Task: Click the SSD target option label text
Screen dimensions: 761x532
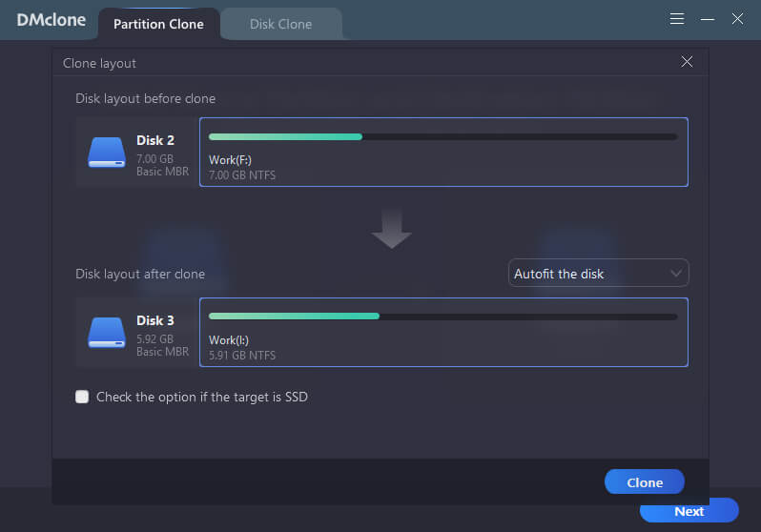Action: 202,397
